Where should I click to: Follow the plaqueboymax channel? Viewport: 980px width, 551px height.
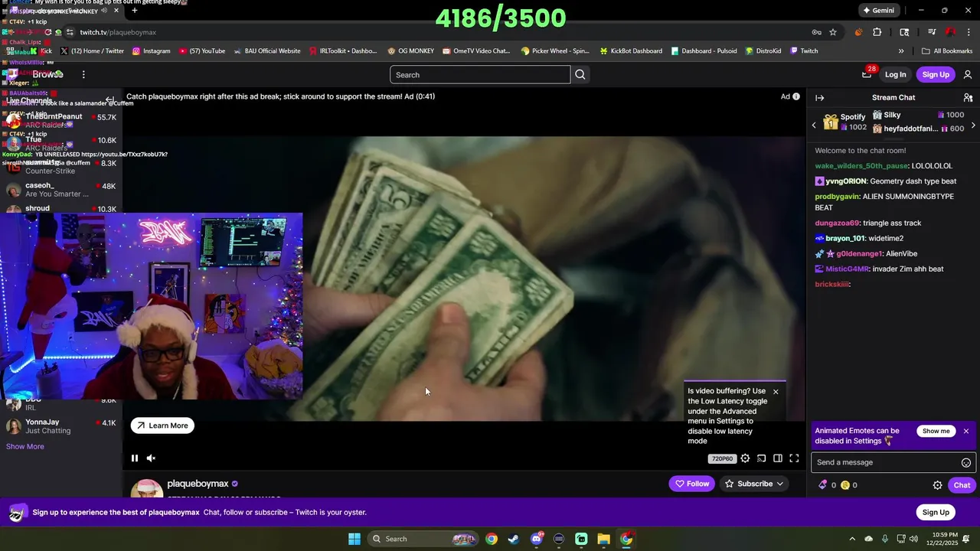(691, 484)
